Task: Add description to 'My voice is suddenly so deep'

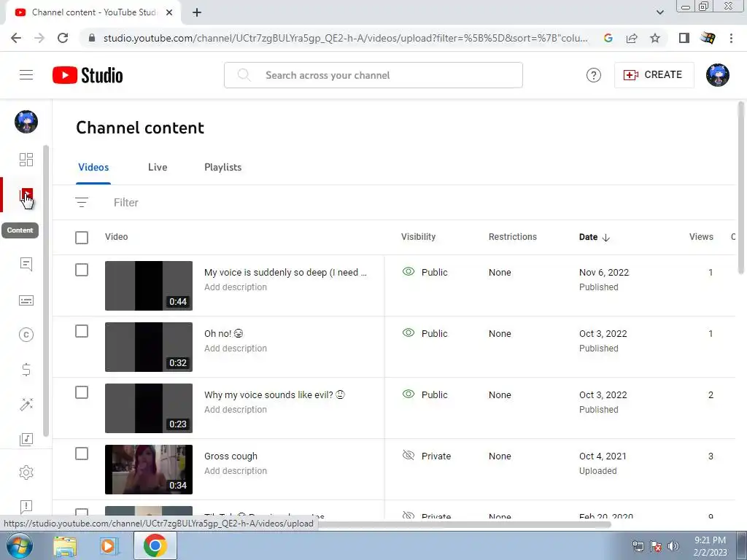Action: 236,287
